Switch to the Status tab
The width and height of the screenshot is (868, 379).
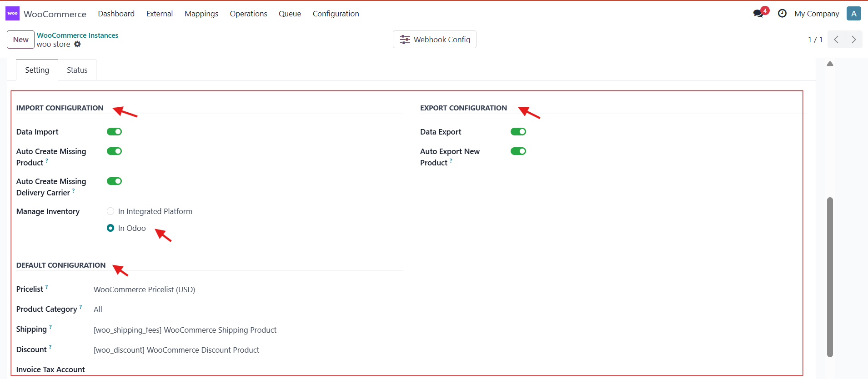point(77,70)
